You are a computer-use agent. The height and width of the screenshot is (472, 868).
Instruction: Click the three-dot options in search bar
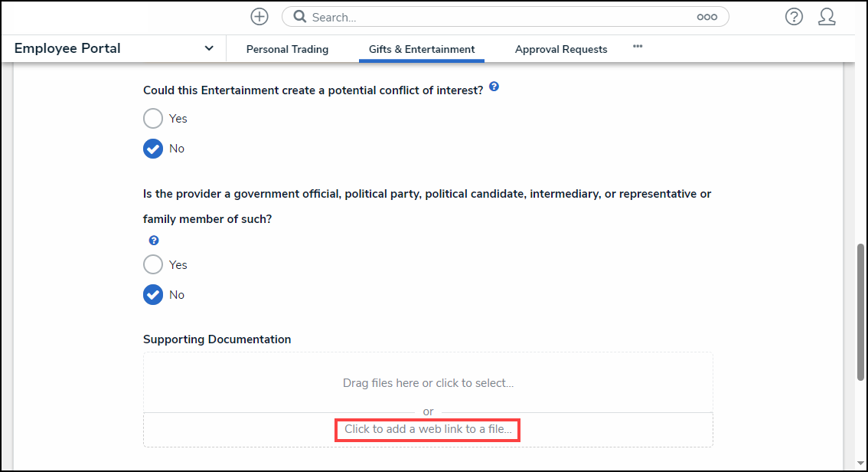706,17
